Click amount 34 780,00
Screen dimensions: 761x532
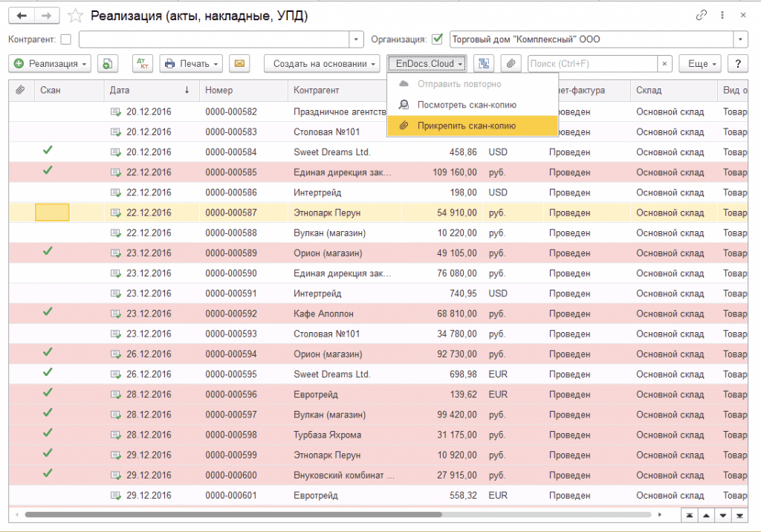coord(457,334)
